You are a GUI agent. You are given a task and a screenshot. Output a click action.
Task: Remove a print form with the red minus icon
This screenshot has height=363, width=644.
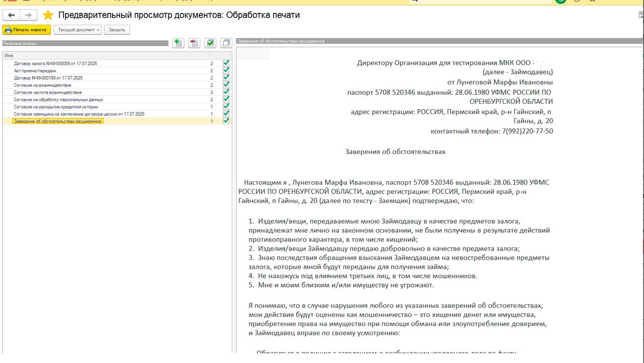(194, 43)
